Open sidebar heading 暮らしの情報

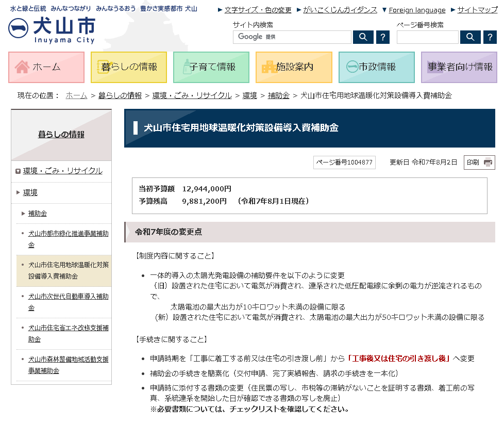(61, 135)
